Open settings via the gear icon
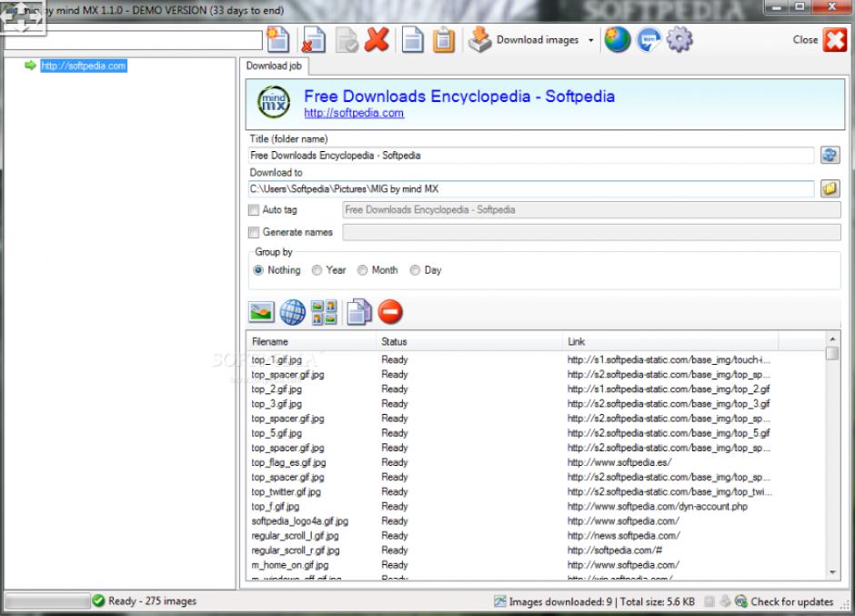Viewport: 855px width, 616px height. click(679, 40)
